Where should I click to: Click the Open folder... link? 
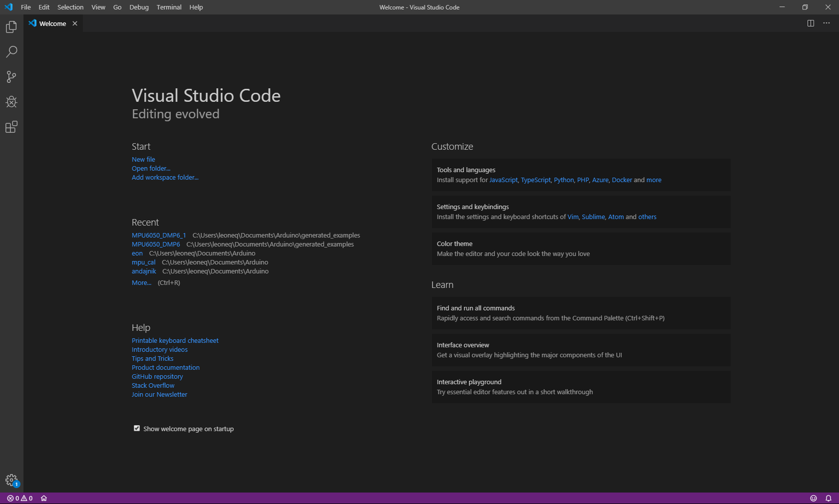[x=151, y=168]
